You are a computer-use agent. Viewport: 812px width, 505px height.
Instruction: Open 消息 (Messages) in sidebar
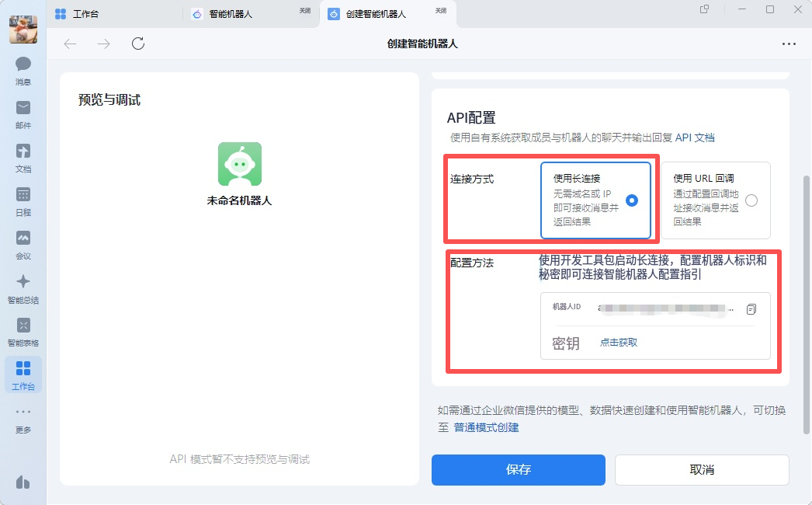(x=23, y=70)
